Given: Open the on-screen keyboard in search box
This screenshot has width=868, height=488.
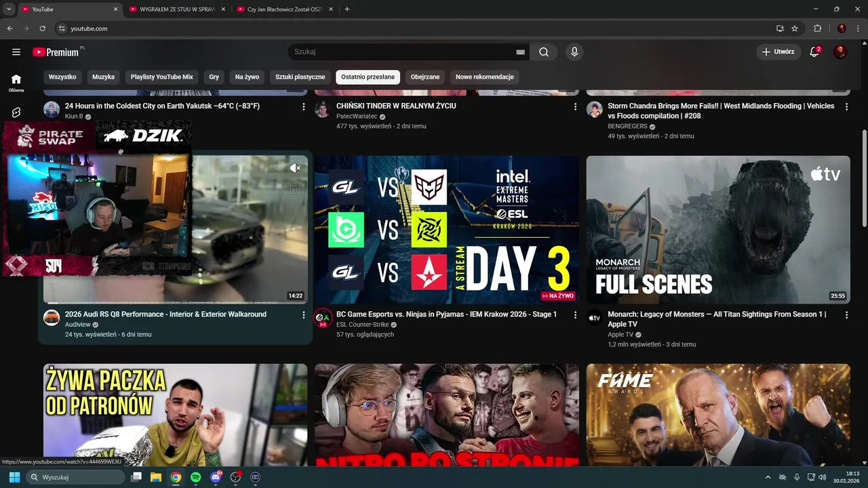Looking at the screenshot, I should 520,52.
